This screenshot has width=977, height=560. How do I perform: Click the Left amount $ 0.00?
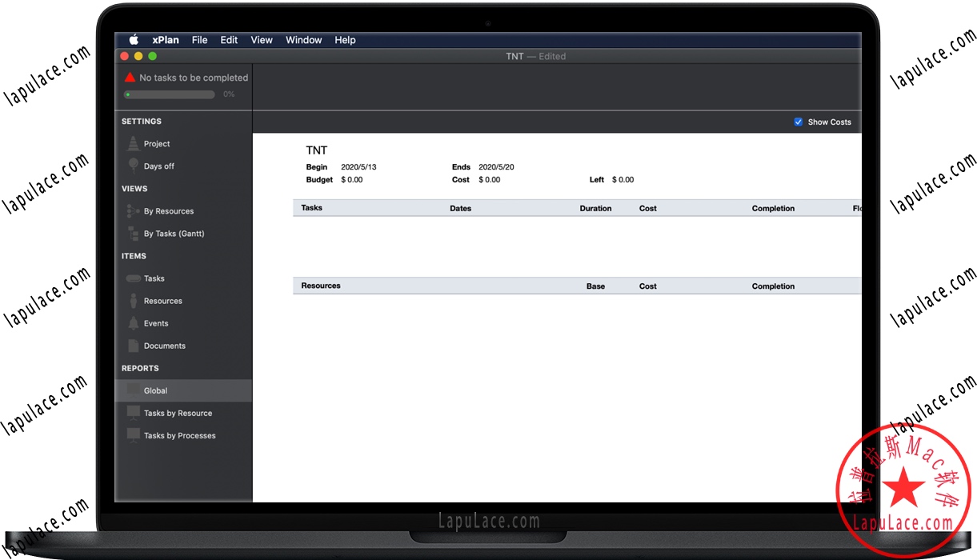click(623, 180)
